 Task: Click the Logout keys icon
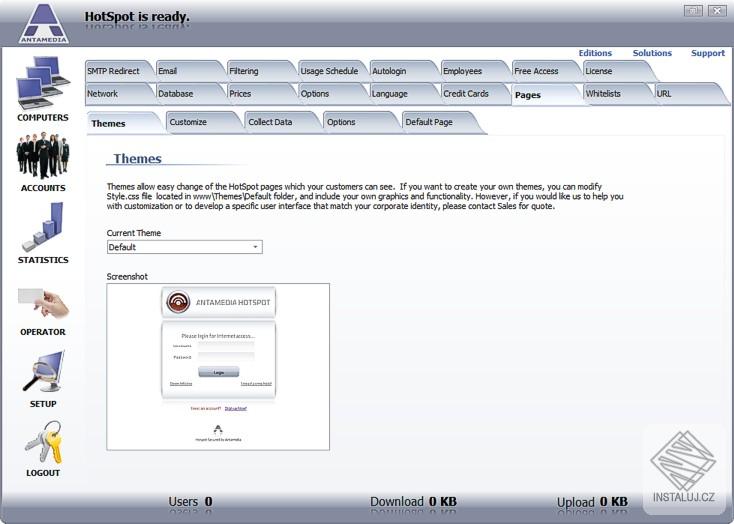[43, 442]
